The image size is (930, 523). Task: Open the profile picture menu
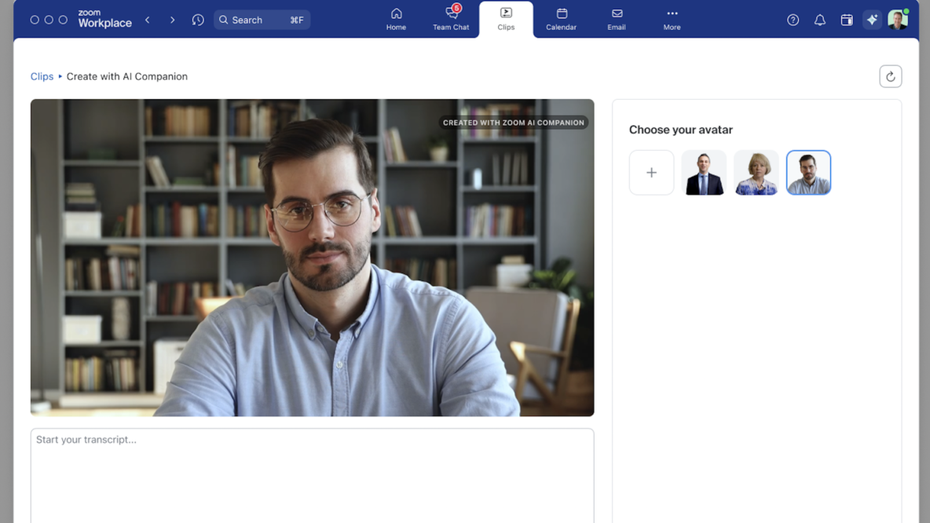(x=898, y=20)
